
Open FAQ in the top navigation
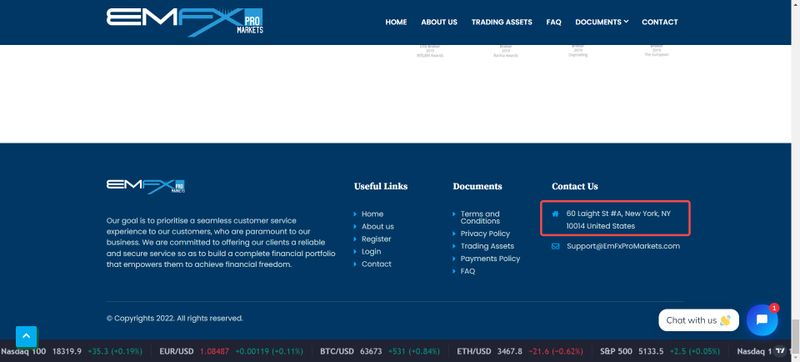point(554,22)
